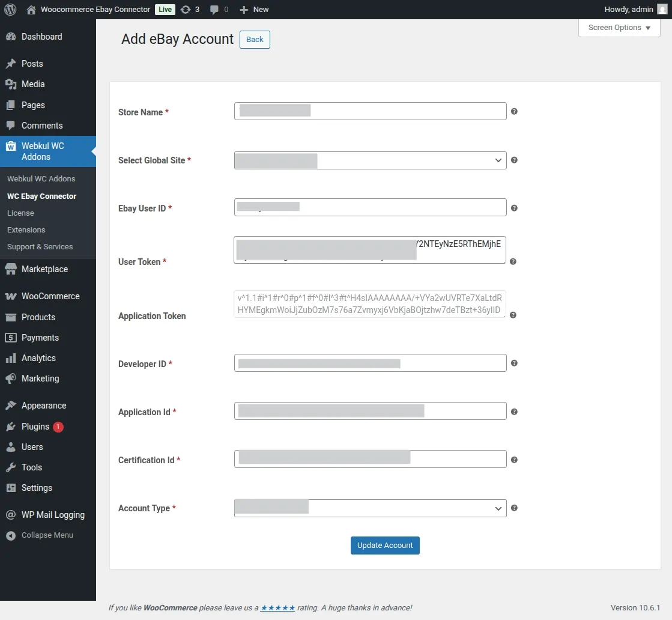
Task: Open the Extensions submenu item
Action: [26, 230]
